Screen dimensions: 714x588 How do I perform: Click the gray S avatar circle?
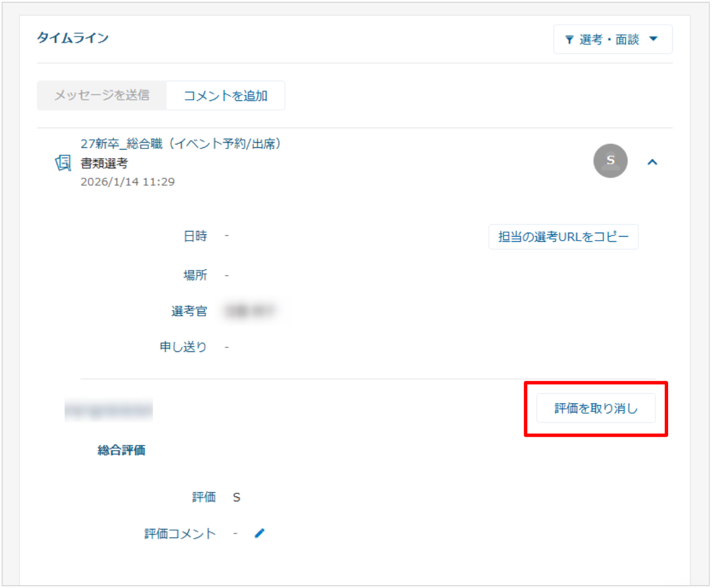(x=610, y=161)
